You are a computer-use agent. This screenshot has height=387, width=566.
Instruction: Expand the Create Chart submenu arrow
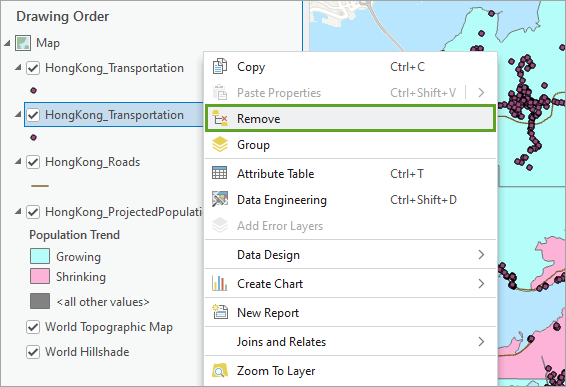click(481, 283)
